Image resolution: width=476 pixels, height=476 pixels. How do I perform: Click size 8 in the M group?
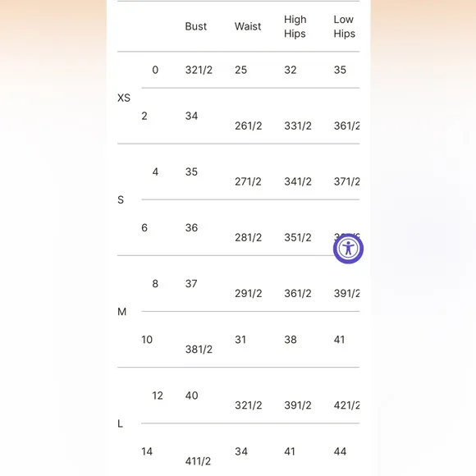(155, 283)
